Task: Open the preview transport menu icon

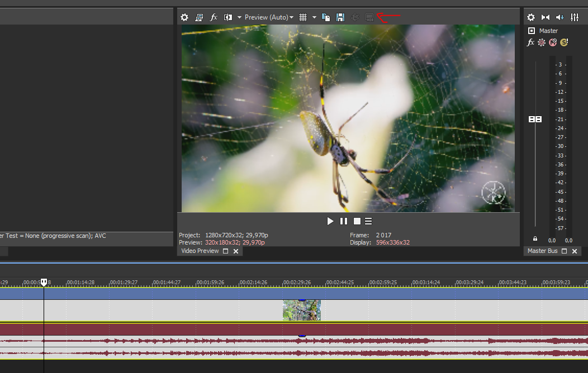Action: [368, 221]
